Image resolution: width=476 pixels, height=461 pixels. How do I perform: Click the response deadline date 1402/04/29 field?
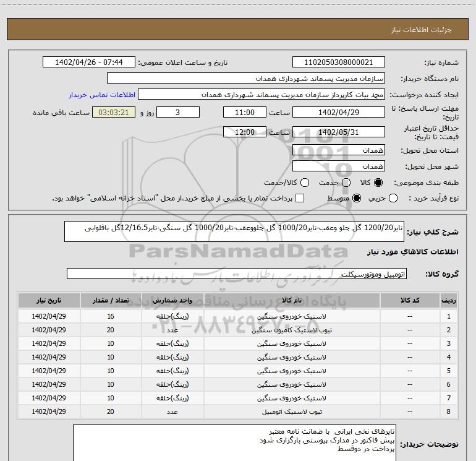[339, 112]
